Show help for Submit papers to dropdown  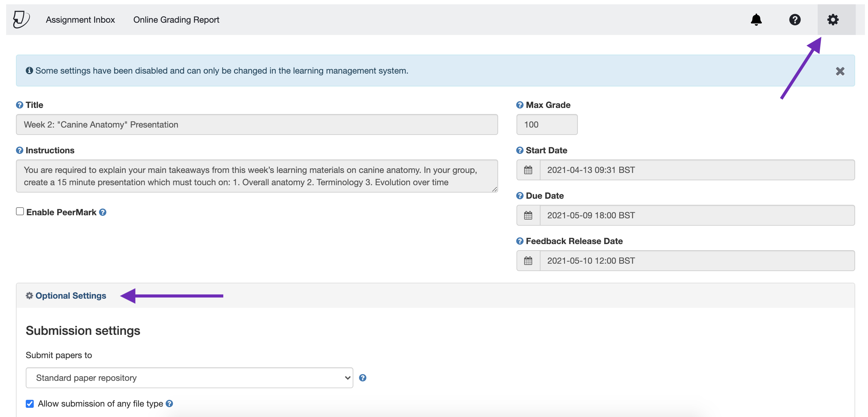point(363,377)
